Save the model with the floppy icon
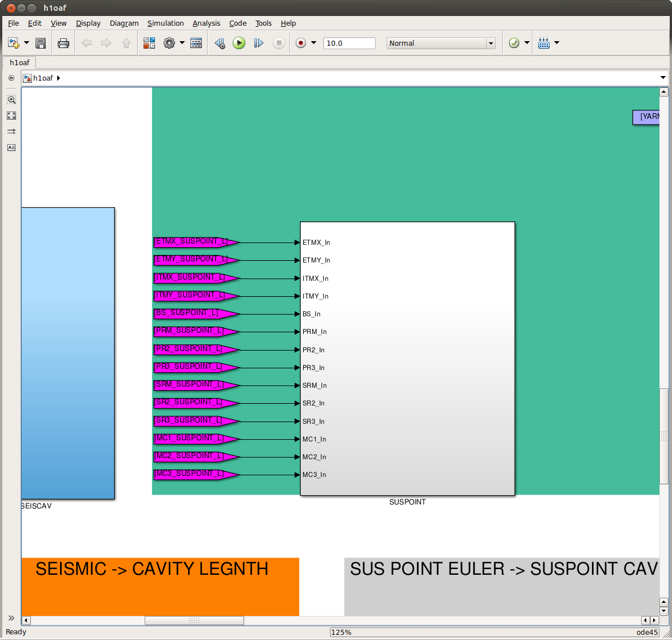Image resolution: width=672 pixels, height=640 pixels. (41, 43)
